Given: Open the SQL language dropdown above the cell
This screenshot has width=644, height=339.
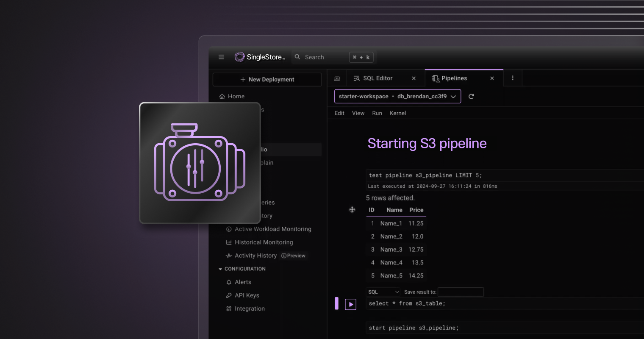Looking at the screenshot, I should pyautogui.click(x=383, y=292).
